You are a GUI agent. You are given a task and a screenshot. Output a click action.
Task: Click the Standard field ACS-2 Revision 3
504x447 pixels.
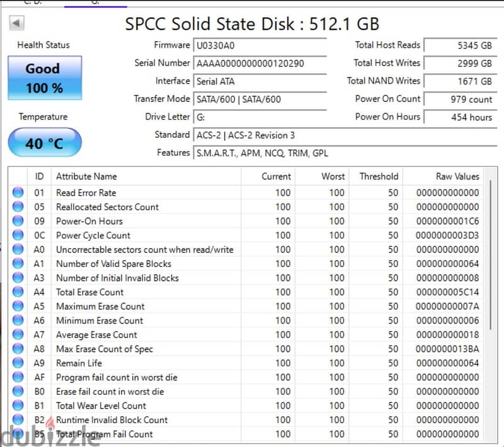click(x=345, y=135)
